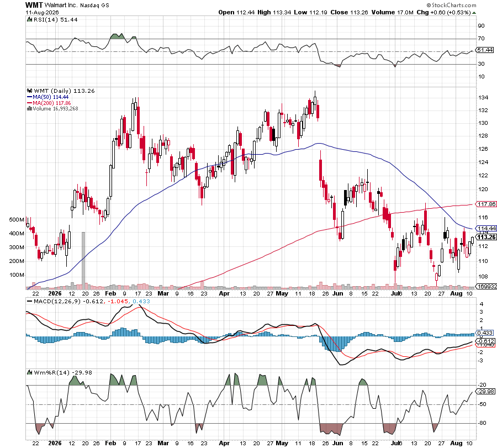The width and height of the screenshot is (497, 448).
Task: Click the -29.98 Williams %R axis tag
Action: tap(485, 392)
